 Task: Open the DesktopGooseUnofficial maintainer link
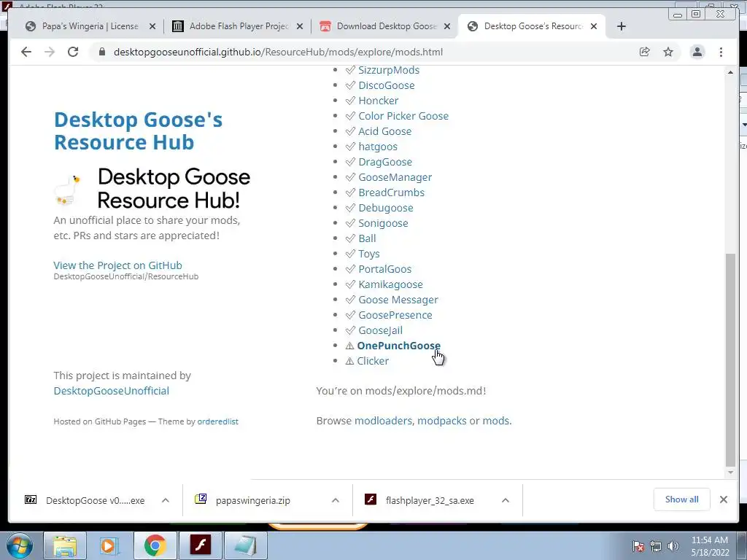(112, 391)
